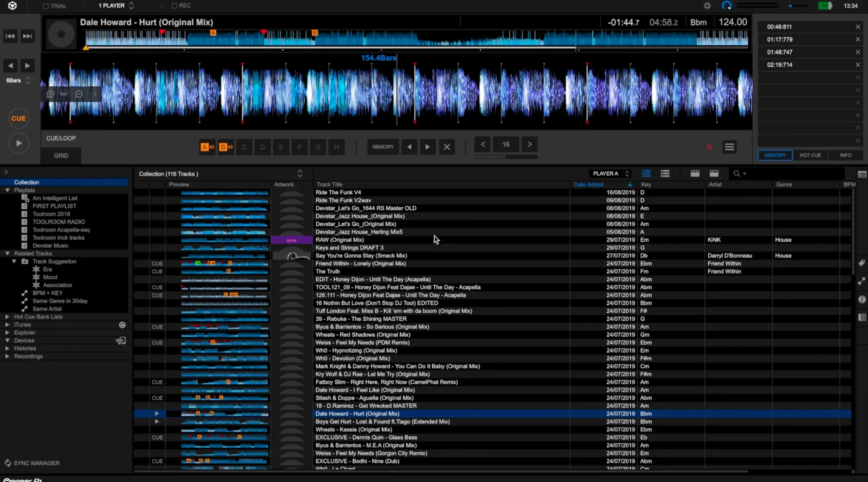Jump to previous track button
868x482 pixels.
[x=10, y=36]
